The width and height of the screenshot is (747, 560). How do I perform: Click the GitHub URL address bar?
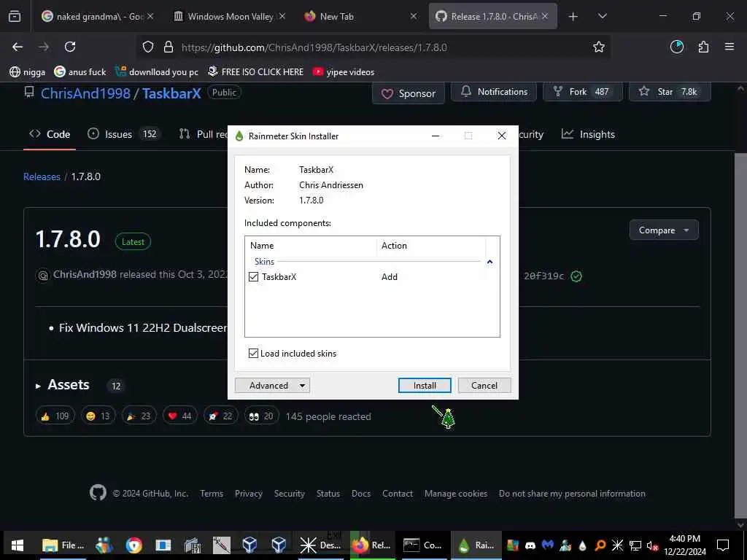pyautogui.click(x=374, y=47)
